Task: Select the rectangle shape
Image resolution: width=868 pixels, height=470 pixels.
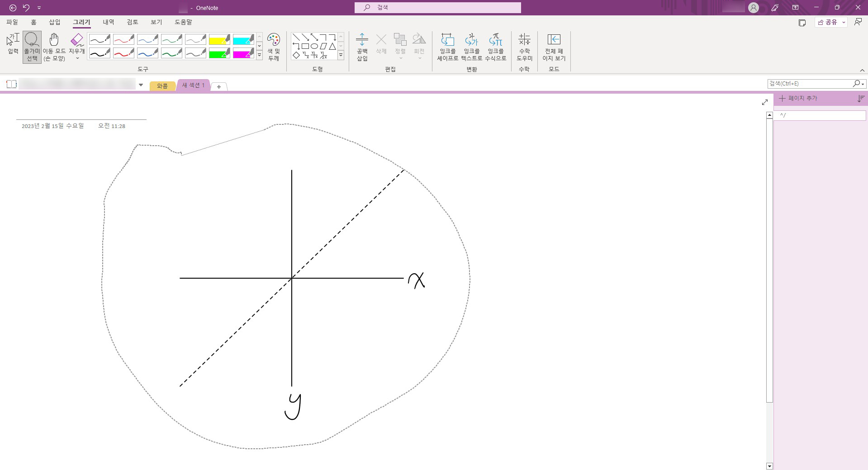Action: coord(305,46)
